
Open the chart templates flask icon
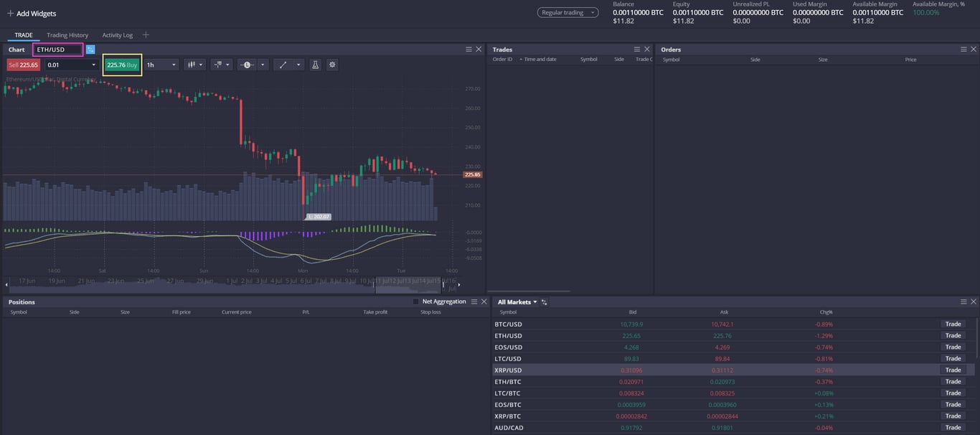315,65
